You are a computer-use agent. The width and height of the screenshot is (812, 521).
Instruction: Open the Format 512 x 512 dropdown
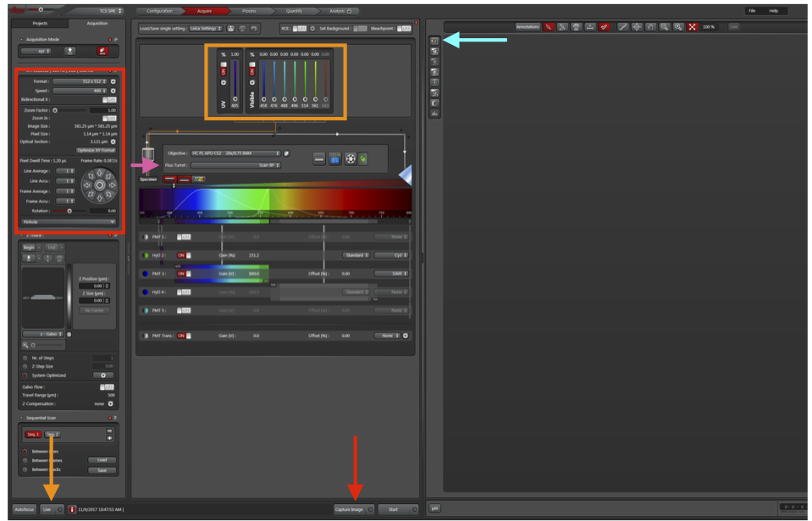pyautogui.click(x=80, y=81)
